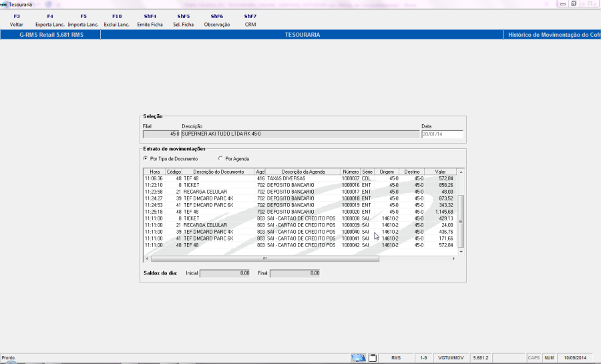The height and width of the screenshot is (364, 601).
Task: Restore the Tesouraria window
Action: pos(574,4)
